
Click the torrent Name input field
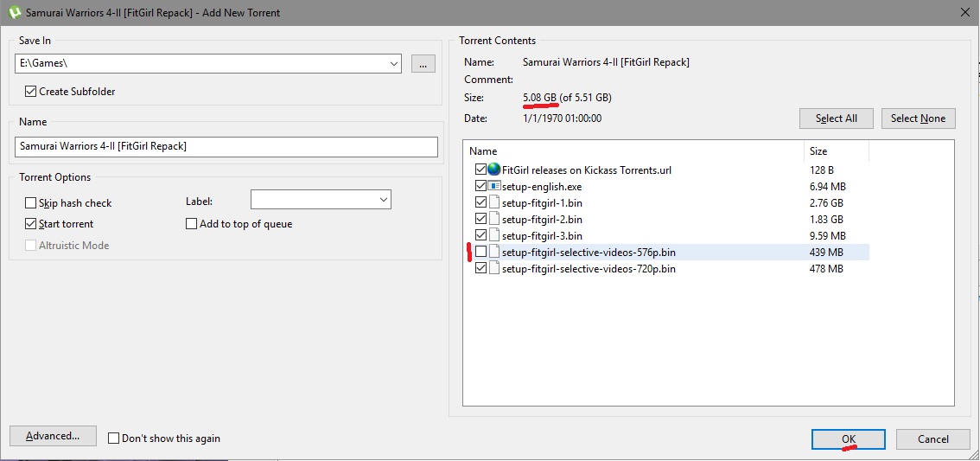(226, 146)
